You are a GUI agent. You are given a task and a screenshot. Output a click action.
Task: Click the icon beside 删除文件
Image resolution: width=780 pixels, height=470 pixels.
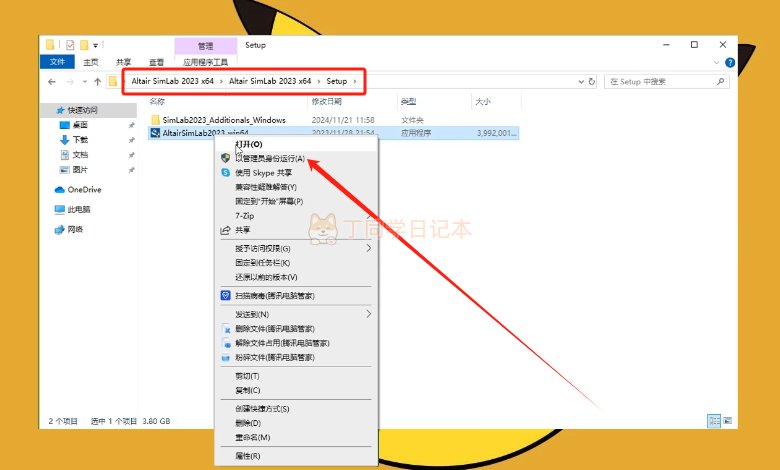[x=226, y=329]
